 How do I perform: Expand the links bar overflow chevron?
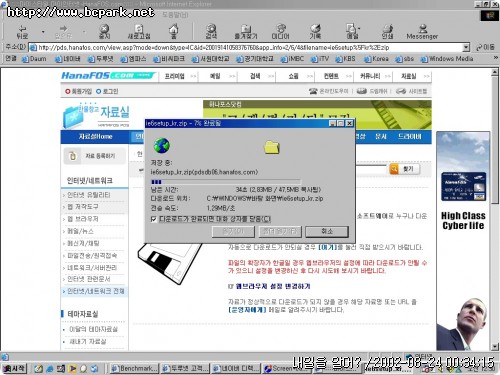coord(496,58)
